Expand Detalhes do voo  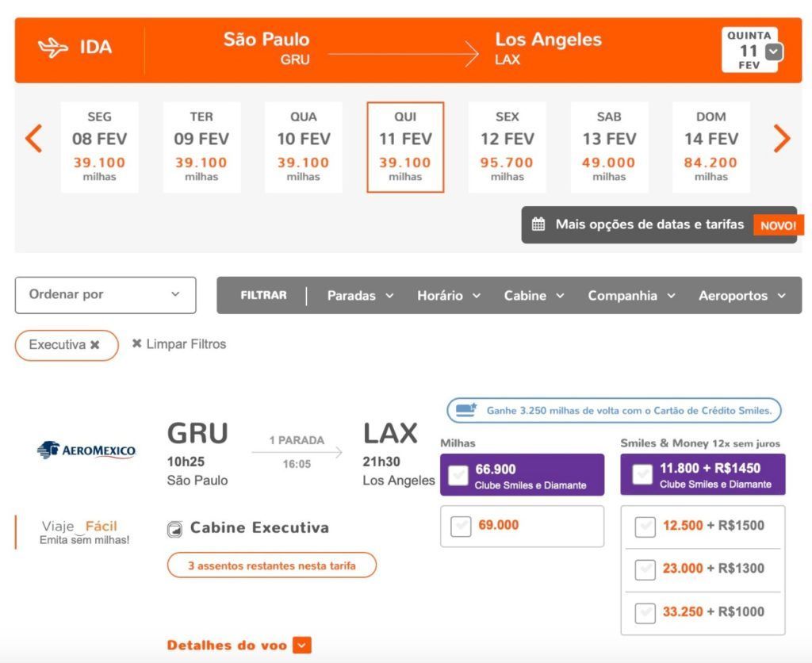pyautogui.click(x=239, y=646)
